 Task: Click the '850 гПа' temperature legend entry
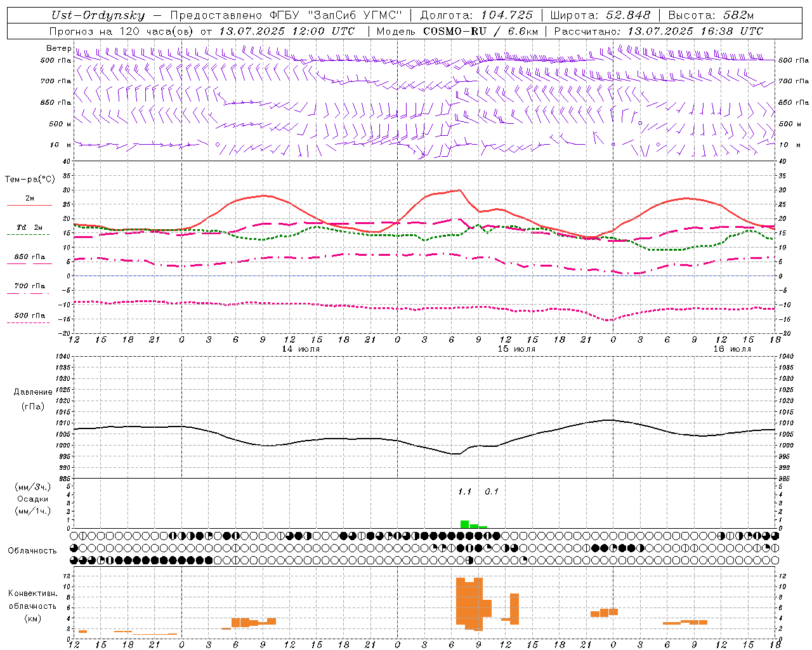coord(30,257)
